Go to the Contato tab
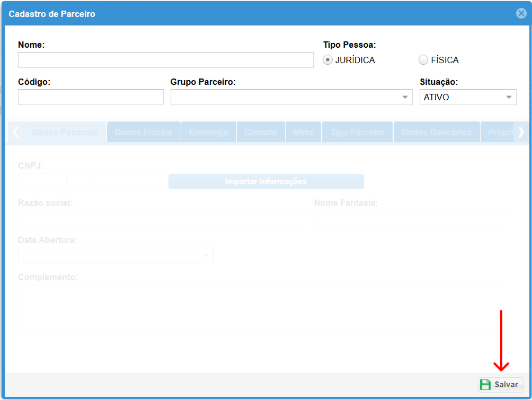 [261, 132]
